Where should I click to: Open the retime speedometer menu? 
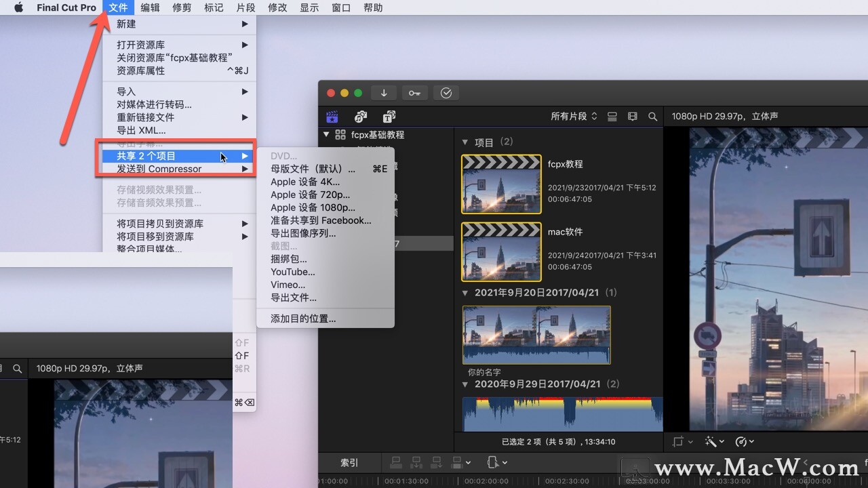click(x=745, y=442)
